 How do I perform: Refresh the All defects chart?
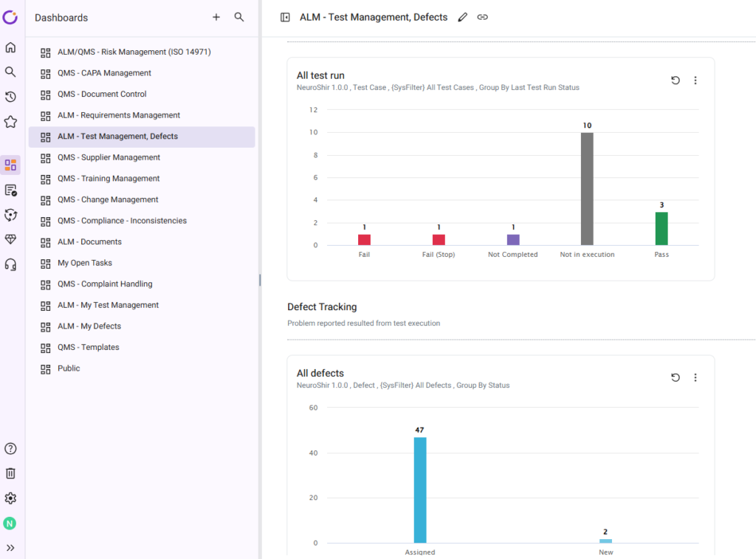pos(676,377)
